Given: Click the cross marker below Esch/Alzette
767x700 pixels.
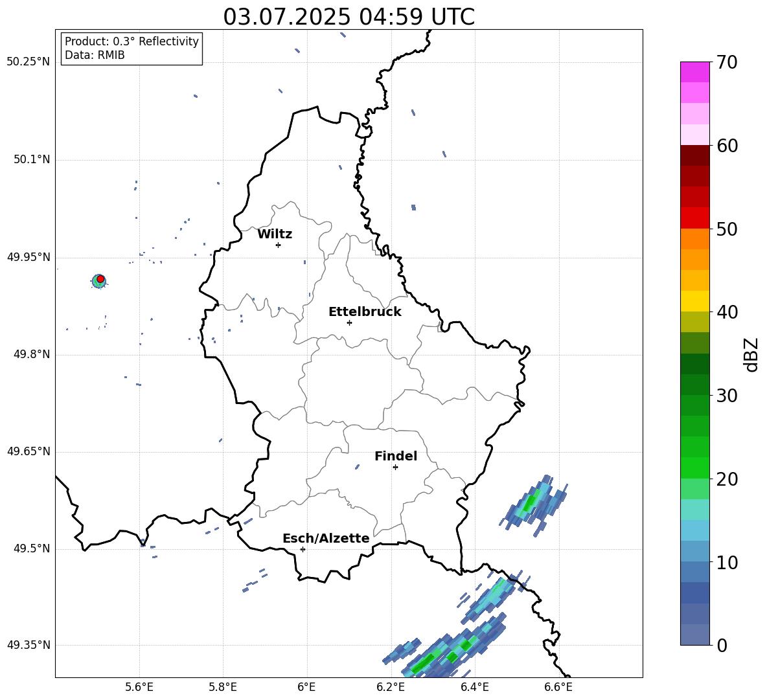Looking at the screenshot, I should 303,549.
